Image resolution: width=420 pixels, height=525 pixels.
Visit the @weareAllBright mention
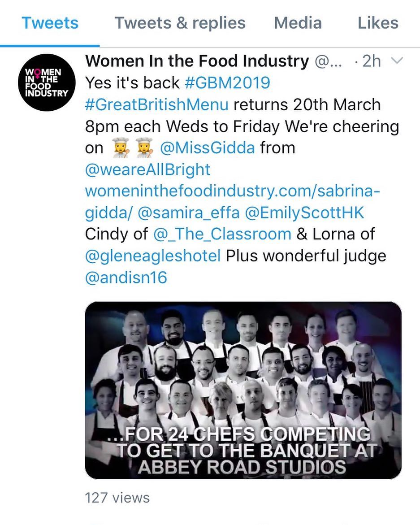(x=147, y=169)
